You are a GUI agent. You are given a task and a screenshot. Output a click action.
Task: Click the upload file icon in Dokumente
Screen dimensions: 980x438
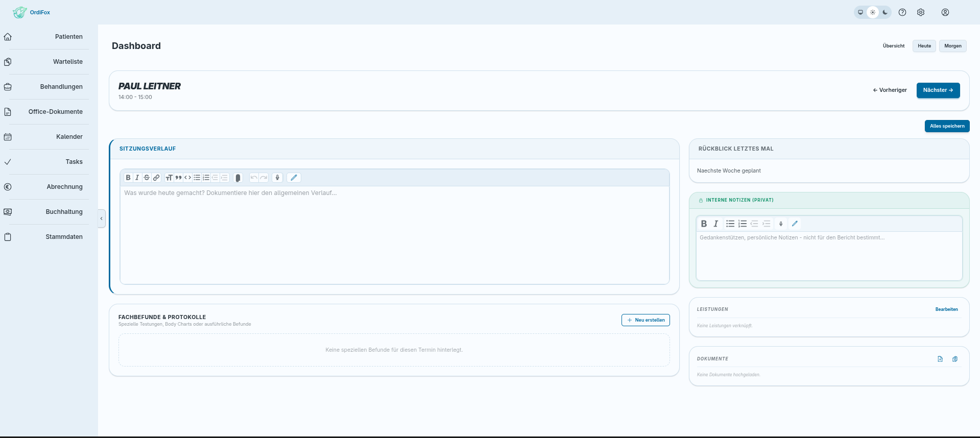coord(940,359)
